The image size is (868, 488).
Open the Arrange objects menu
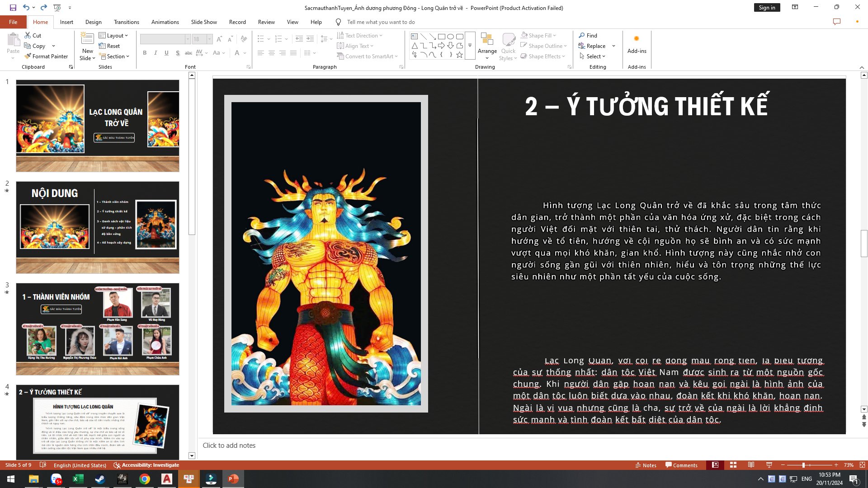[x=487, y=45]
